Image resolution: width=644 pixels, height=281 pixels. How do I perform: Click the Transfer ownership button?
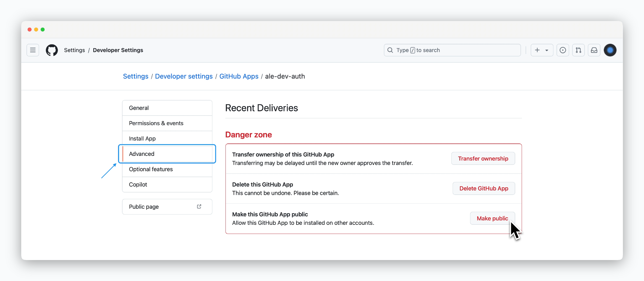(x=483, y=158)
